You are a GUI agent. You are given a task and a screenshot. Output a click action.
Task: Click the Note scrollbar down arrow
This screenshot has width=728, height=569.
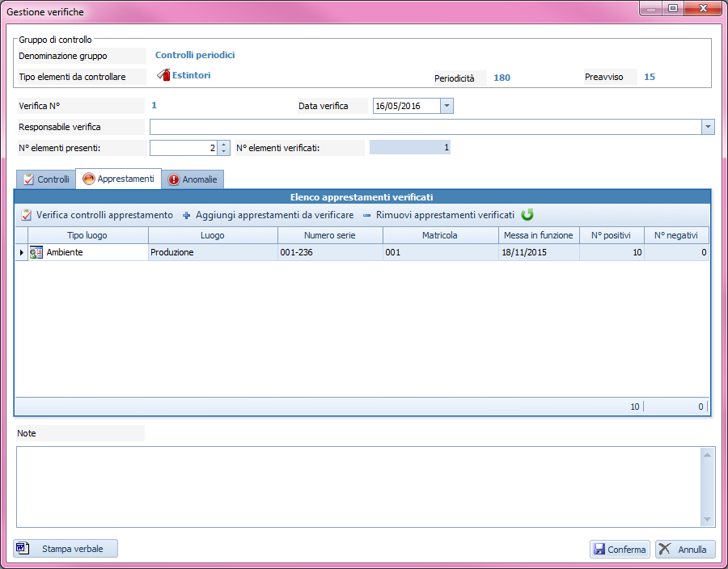[x=708, y=520]
